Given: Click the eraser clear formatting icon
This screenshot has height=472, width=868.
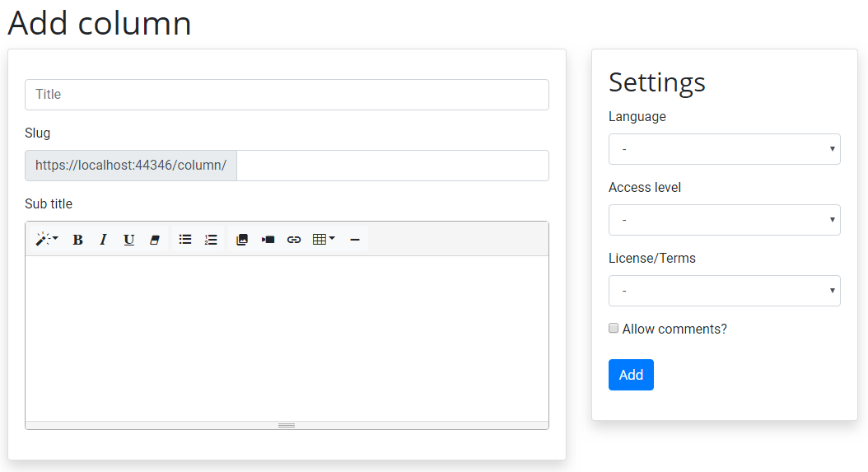Looking at the screenshot, I should [155, 240].
